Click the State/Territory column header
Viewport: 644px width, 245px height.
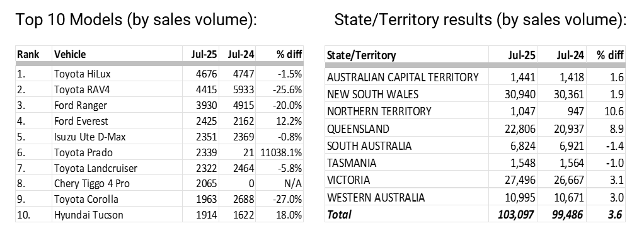pyautogui.click(x=362, y=55)
